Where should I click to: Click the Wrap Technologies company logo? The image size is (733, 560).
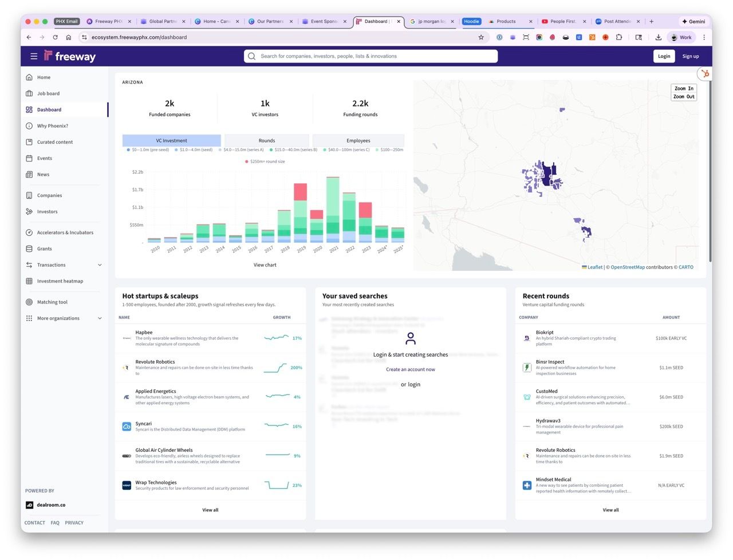(127, 486)
